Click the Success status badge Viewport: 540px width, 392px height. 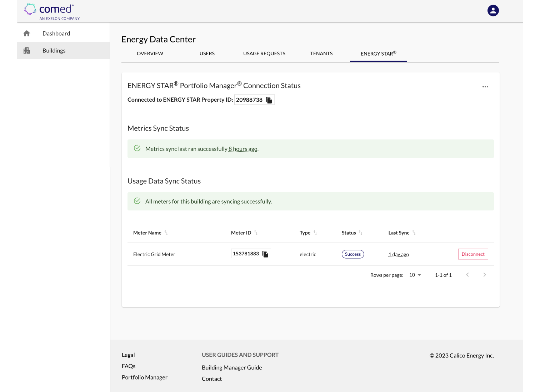coord(353,254)
